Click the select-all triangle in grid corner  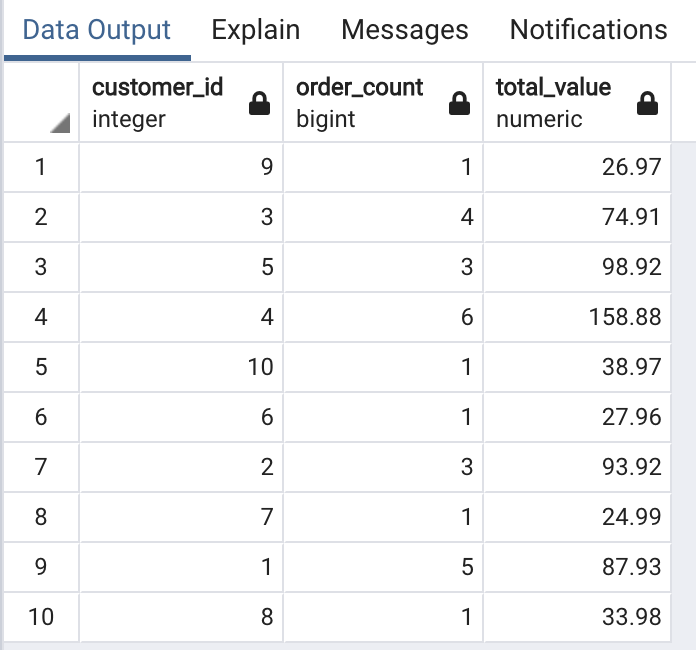60,123
